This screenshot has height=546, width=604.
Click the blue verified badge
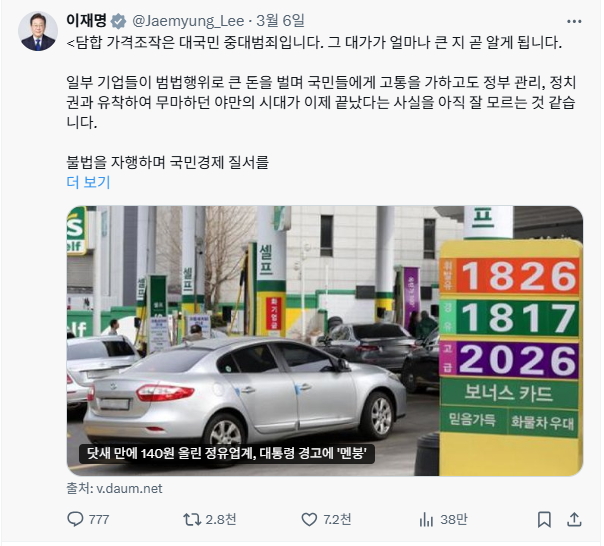click(x=119, y=21)
